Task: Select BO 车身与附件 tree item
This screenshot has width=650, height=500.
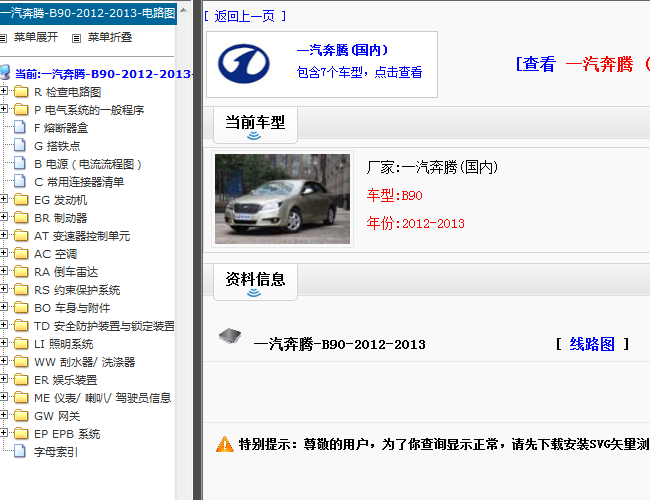Action: 72,308
